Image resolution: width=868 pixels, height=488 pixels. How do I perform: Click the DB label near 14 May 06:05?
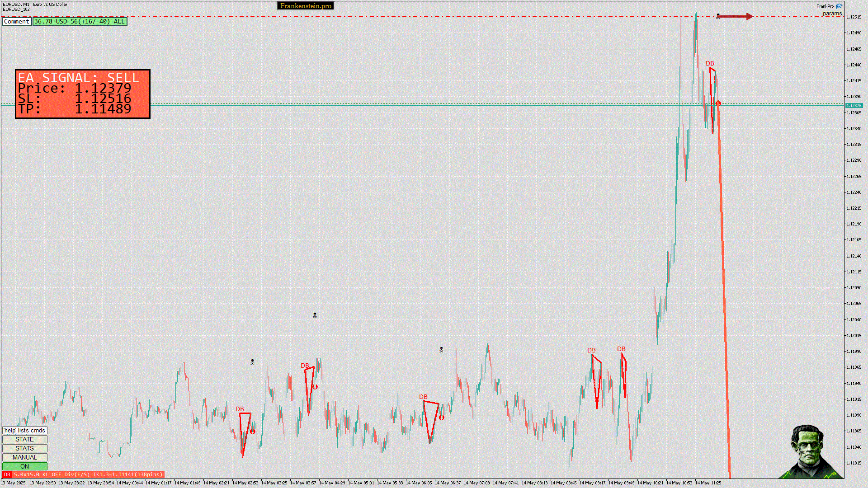tap(423, 397)
